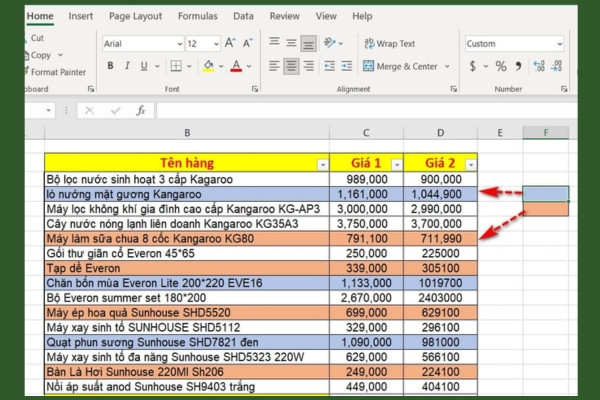The height and width of the screenshot is (400, 600).
Task: Center text horizontally
Action: tap(291, 67)
